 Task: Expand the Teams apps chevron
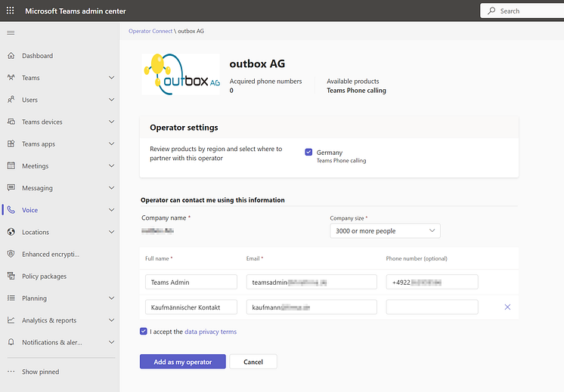[111, 144]
